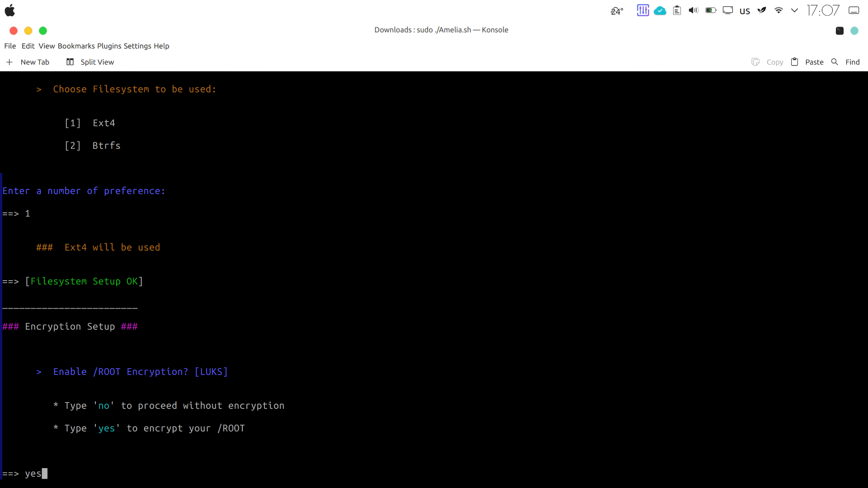The image size is (868, 488).
Task: Click the Copy toolbar icon
Action: [x=755, y=62]
